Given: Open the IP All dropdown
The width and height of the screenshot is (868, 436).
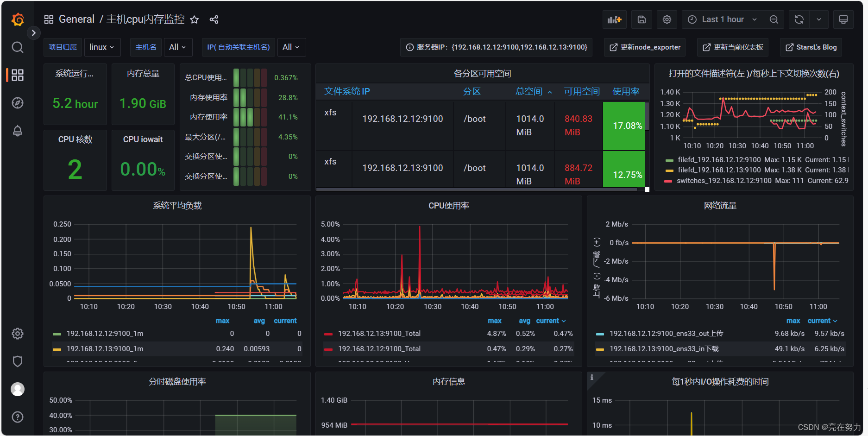Looking at the screenshot, I should (x=291, y=47).
